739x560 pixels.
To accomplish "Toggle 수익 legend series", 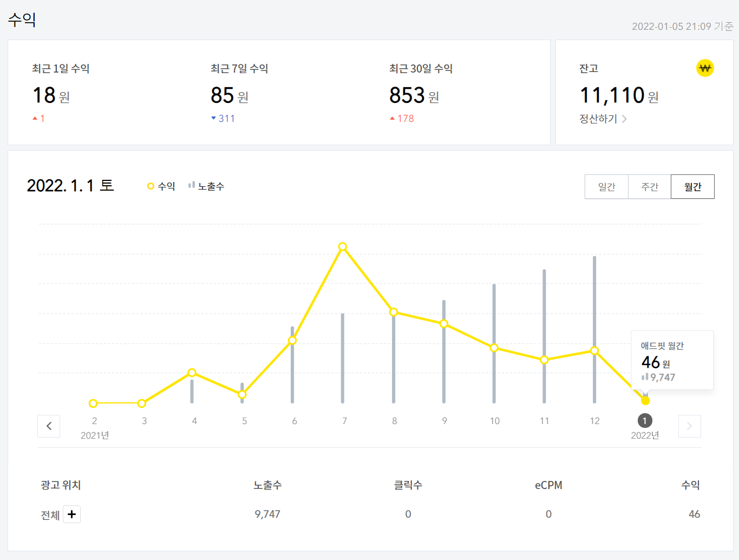I will (161, 186).
